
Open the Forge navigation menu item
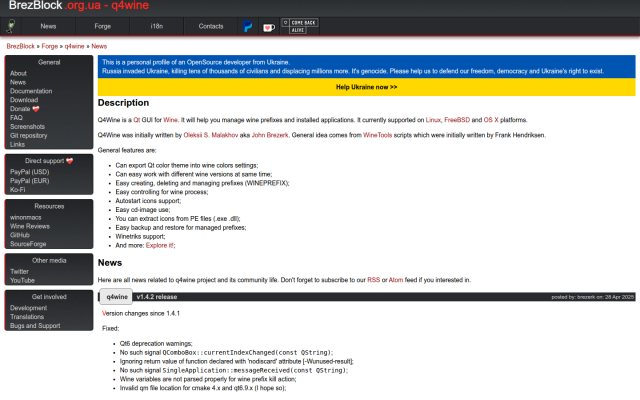(102, 26)
